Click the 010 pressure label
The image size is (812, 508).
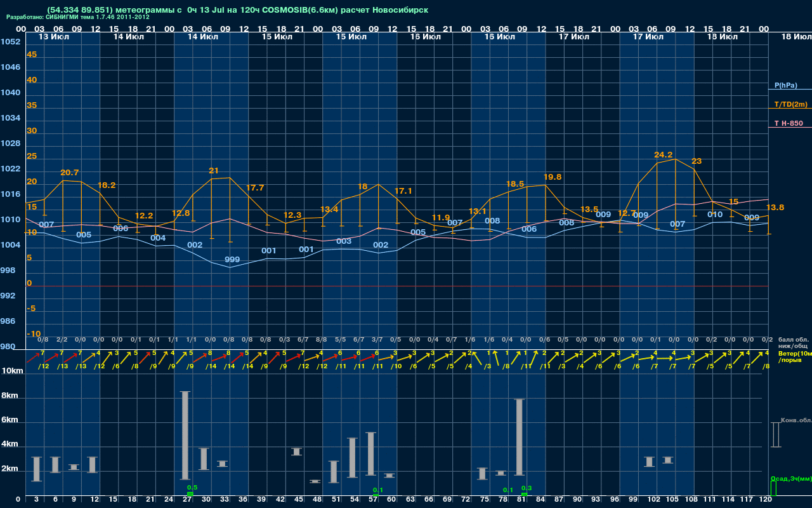click(x=715, y=215)
